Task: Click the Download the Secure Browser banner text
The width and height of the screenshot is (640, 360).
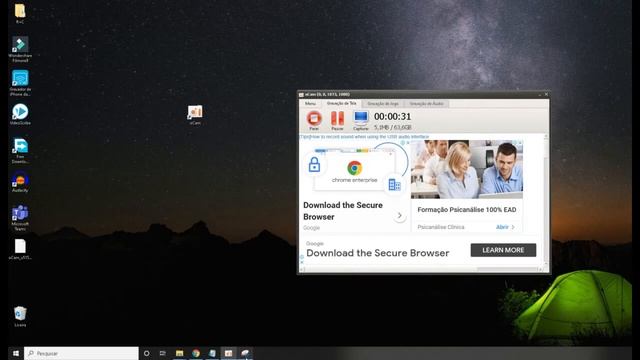Action: (378, 253)
